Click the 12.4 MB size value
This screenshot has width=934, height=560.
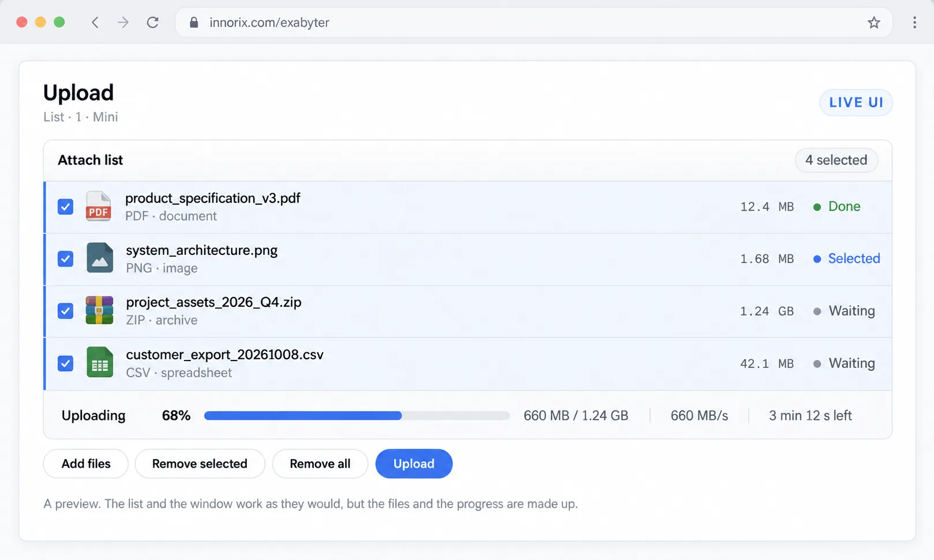click(767, 207)
